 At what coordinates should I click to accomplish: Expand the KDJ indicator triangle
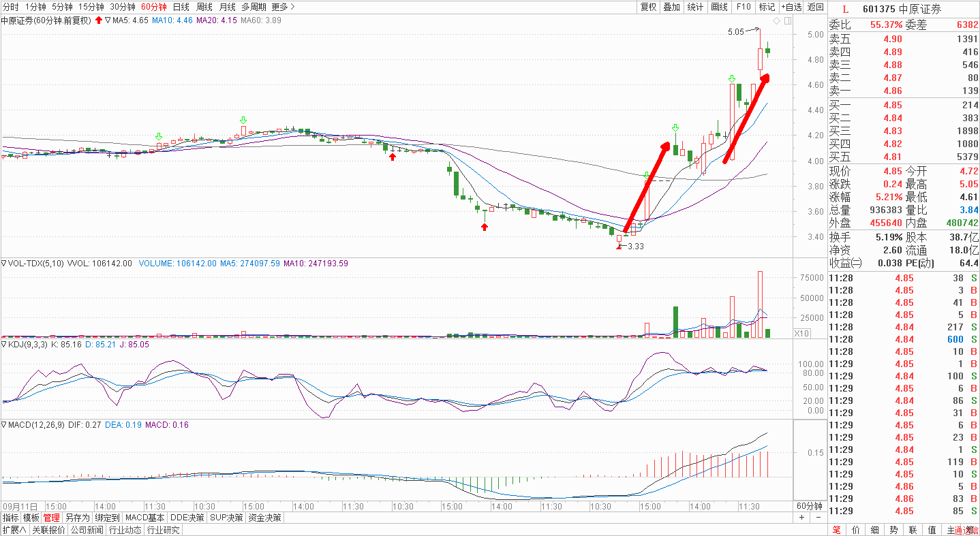(4, 345)
